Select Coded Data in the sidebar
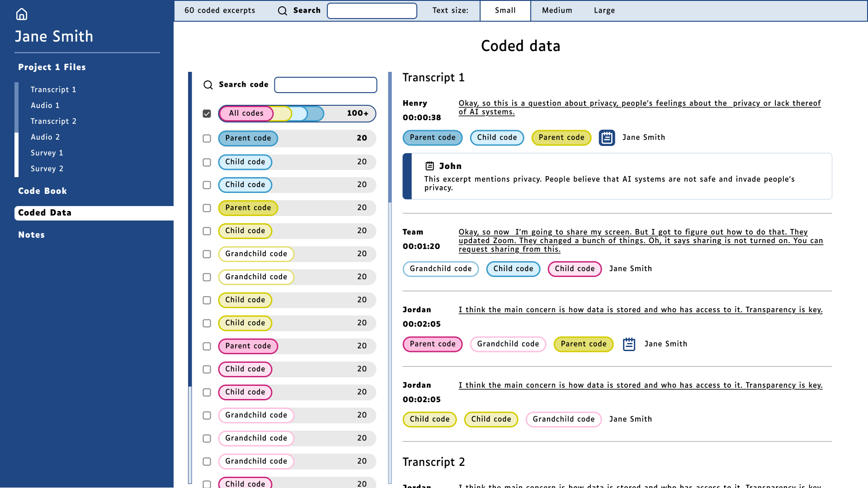Screen dimensions: 868x488 coord(94,213)
